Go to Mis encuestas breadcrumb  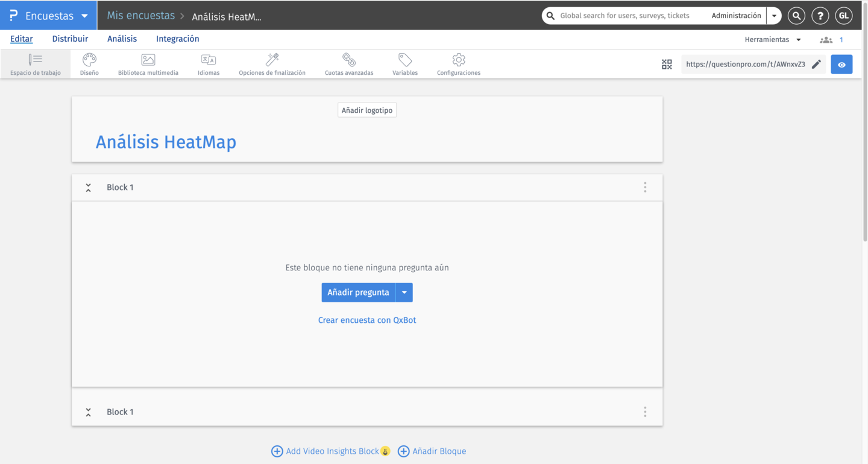[141, 16]
